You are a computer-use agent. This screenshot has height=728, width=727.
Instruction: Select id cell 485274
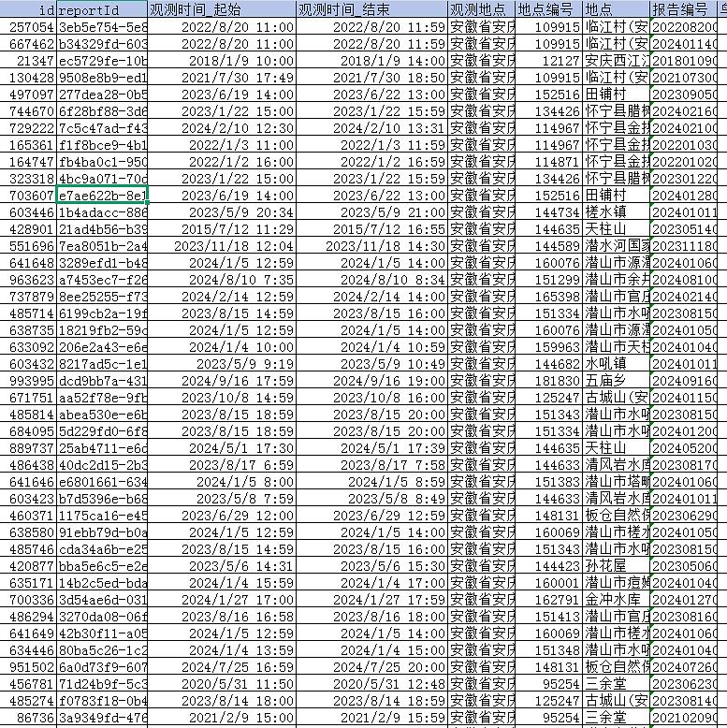tap(28, 700)
